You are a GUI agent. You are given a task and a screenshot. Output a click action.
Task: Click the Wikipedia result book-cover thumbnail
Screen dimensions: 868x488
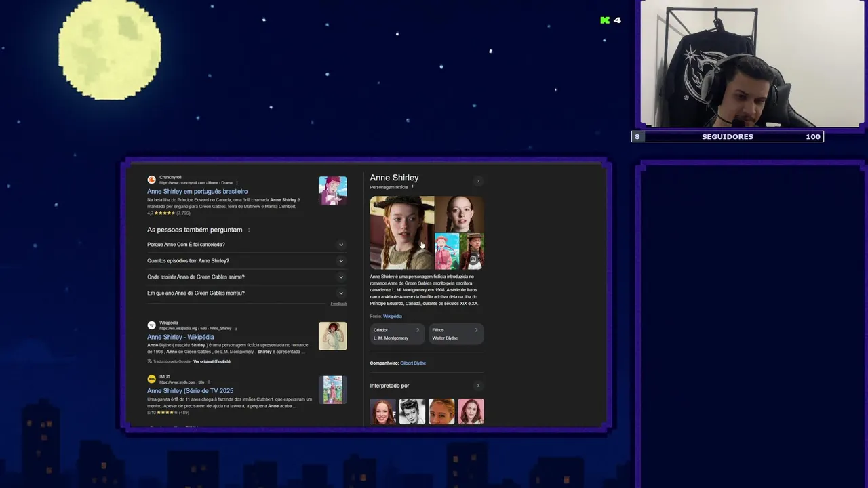332,336
